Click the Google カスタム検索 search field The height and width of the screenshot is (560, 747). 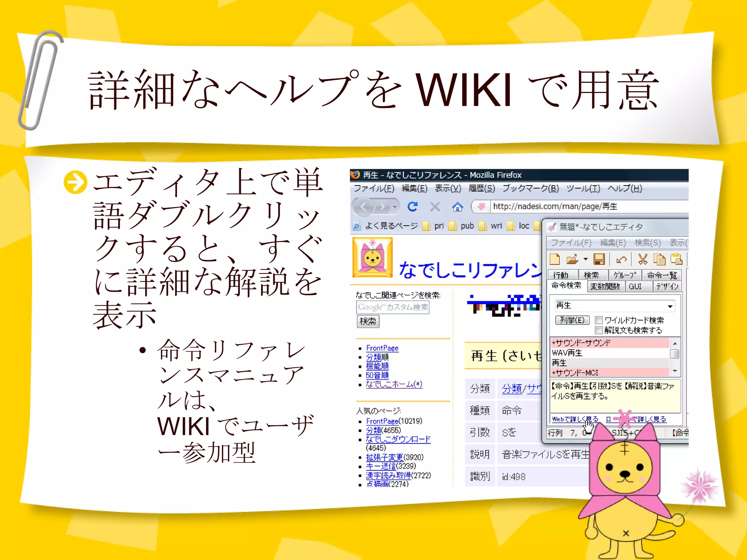pos(393,307)
